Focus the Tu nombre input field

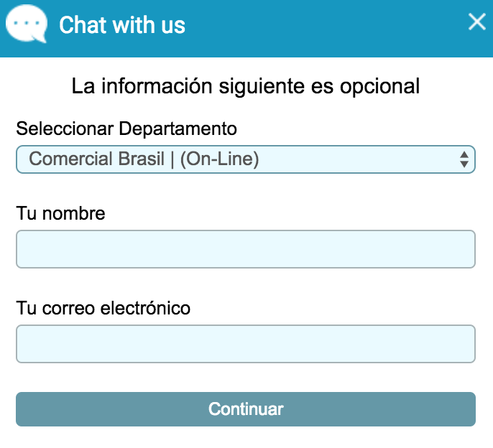(246, 249)
